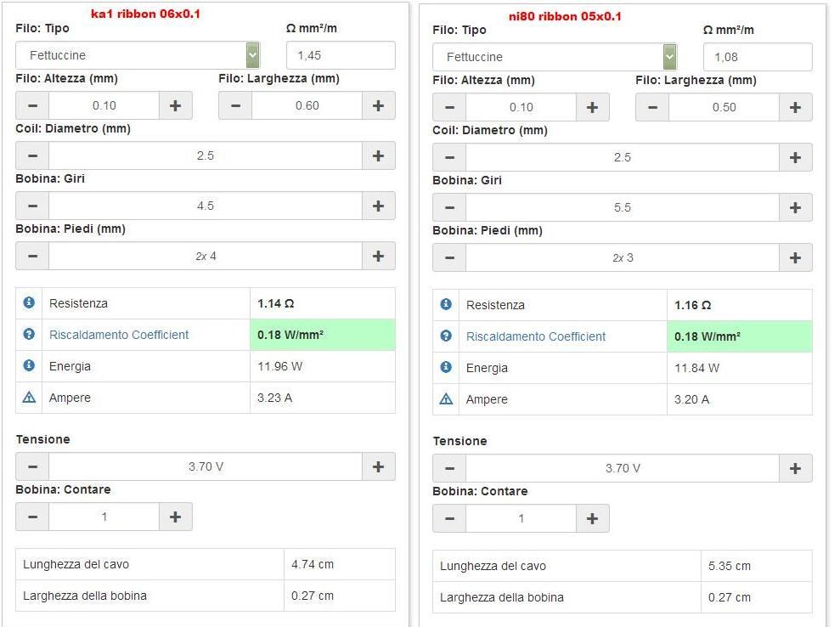Click the Resistenza info icon in the ni80 panel
This screenshot has width=840, height=627.
coord(446,304)
